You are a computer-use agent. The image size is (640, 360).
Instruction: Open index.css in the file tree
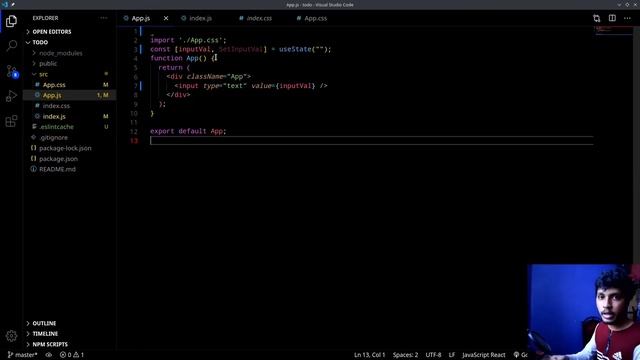[x=56, y=106]
